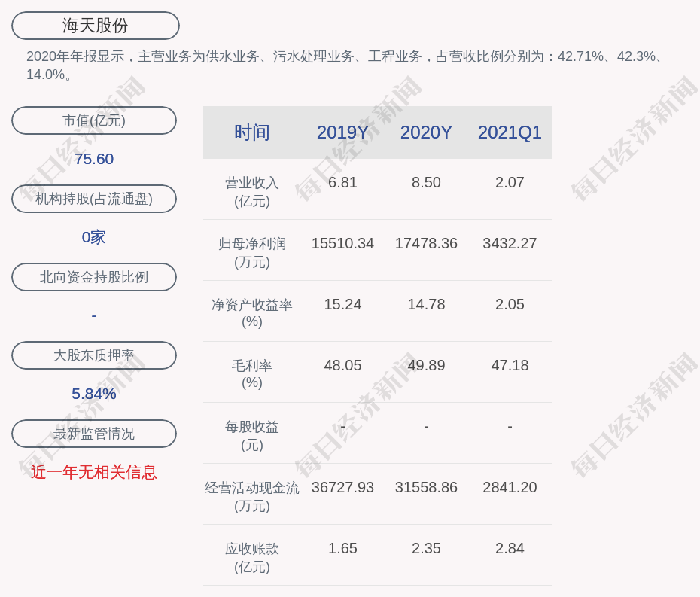Click revenue value 2.07
Viewport: 700px width, 597px height.
510,183
